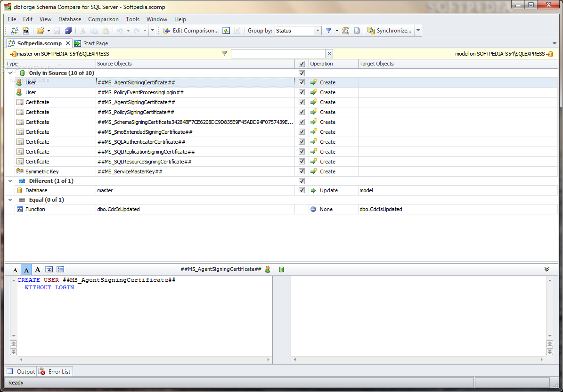Uncheck the Database master row checkbox
This screenshot has width=563, height=392.
(x=302, y=190)
